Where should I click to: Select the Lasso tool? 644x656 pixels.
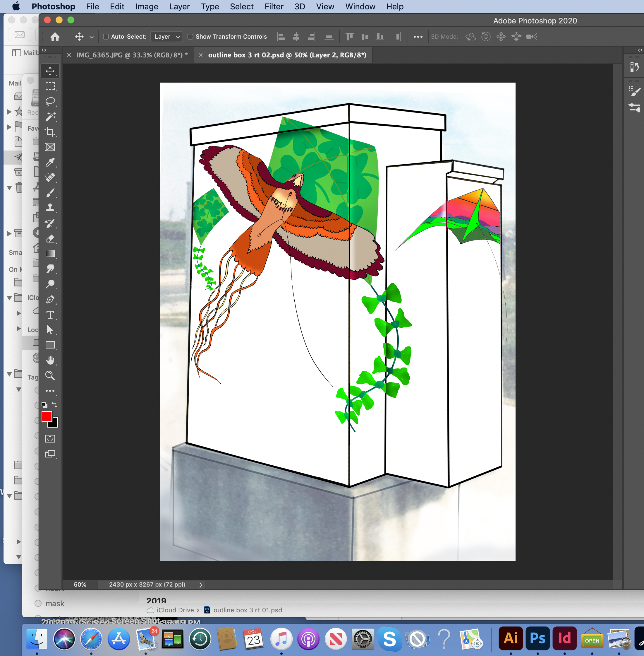50,101
